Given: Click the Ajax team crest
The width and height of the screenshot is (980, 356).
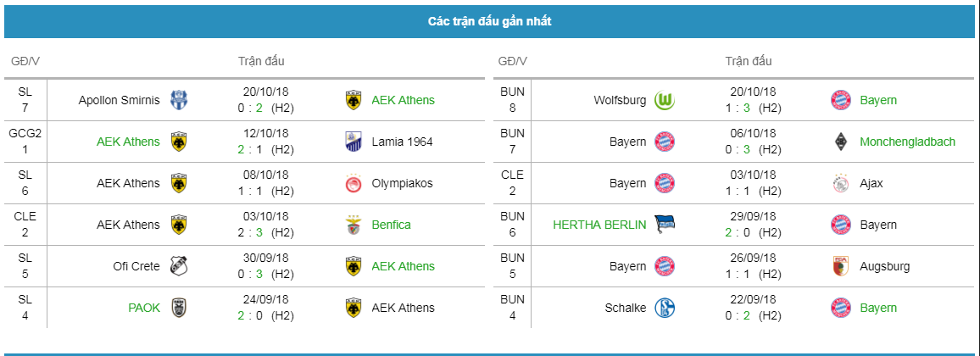Looking at the screenshot, I should (841, 183).
